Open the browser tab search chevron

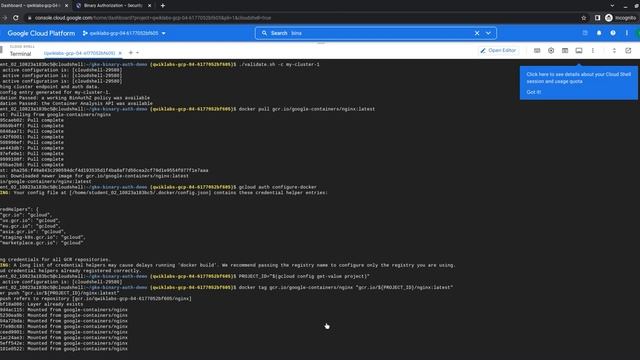[x=612, y=6]
